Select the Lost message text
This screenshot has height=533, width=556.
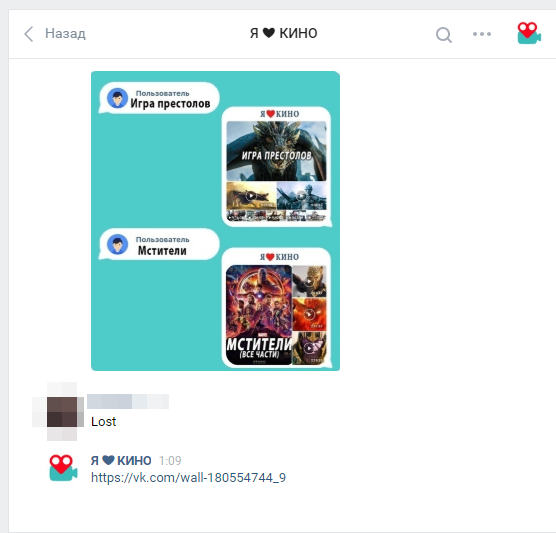pyautogui.click(x=104, y=422)
